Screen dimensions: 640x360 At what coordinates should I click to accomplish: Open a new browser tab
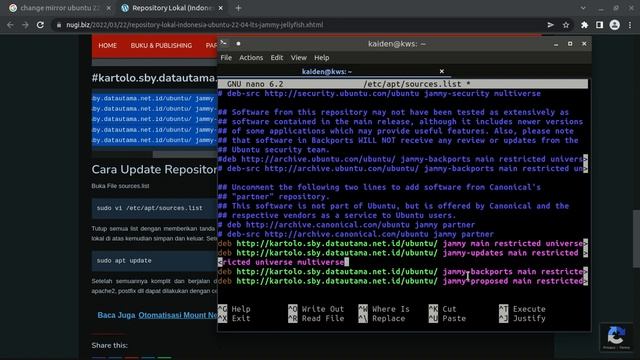(238, 8)
